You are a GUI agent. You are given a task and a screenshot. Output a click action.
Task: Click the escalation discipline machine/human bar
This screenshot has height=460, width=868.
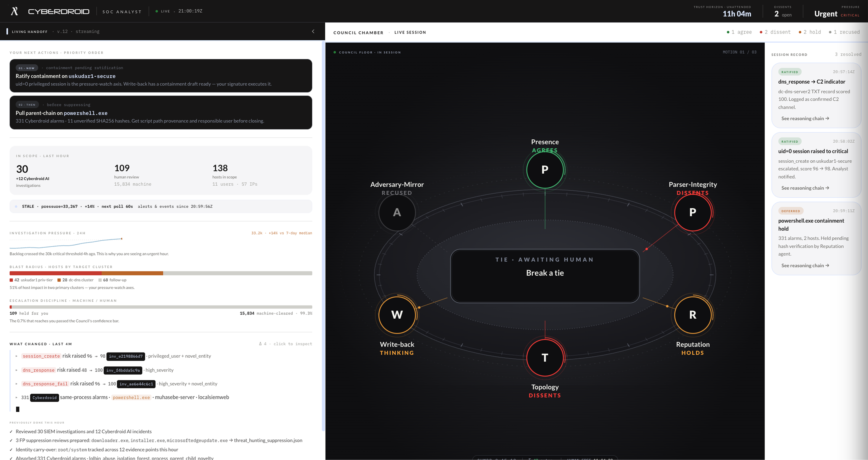coord(161,307)
